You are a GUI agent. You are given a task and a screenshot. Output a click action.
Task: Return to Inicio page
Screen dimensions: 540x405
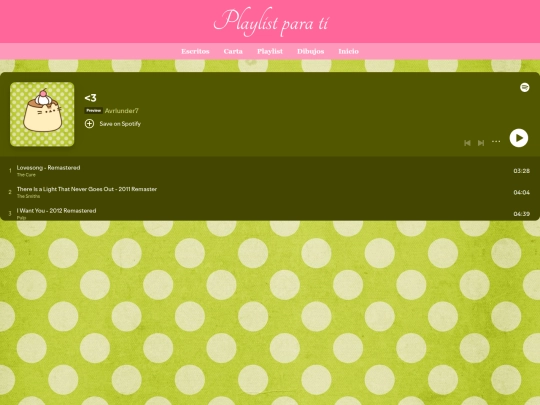[349, 51]
